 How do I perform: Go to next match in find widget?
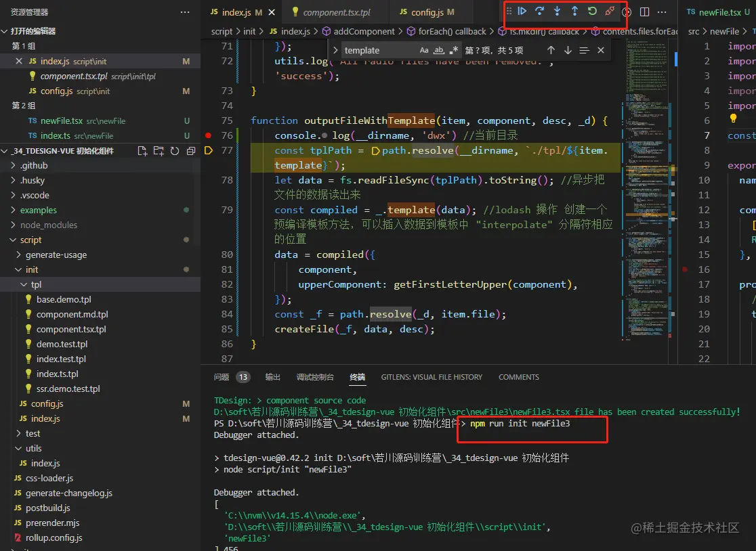568,50
